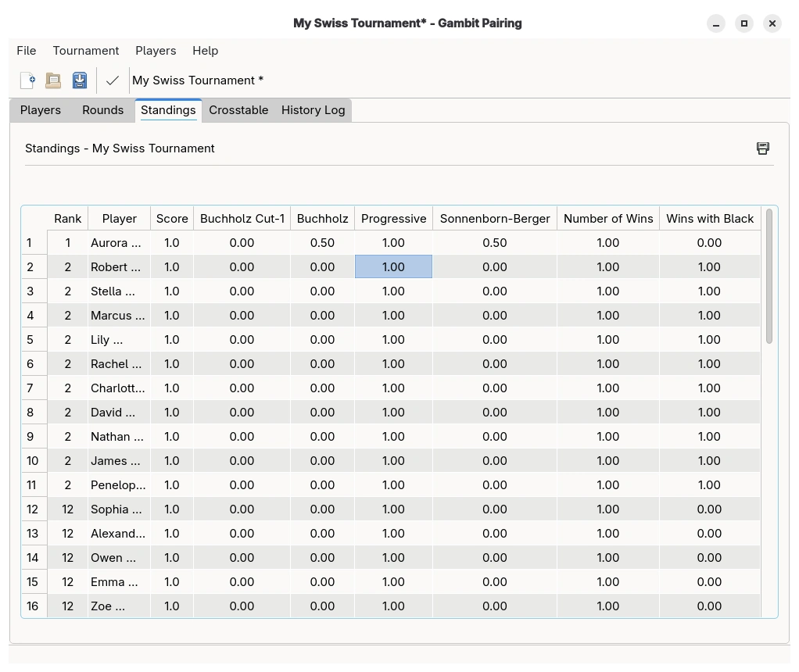Switch to the Players tab
The image size is (799, 672).
[40, 110]
